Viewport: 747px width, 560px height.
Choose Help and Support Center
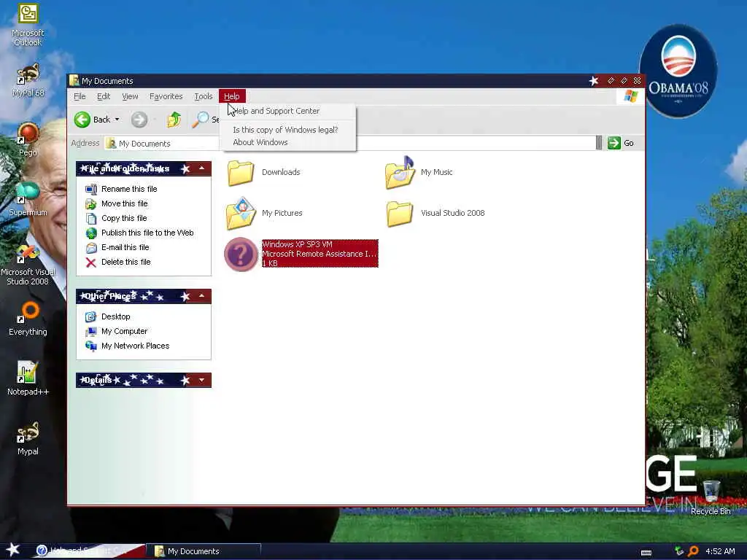(287, 111)
